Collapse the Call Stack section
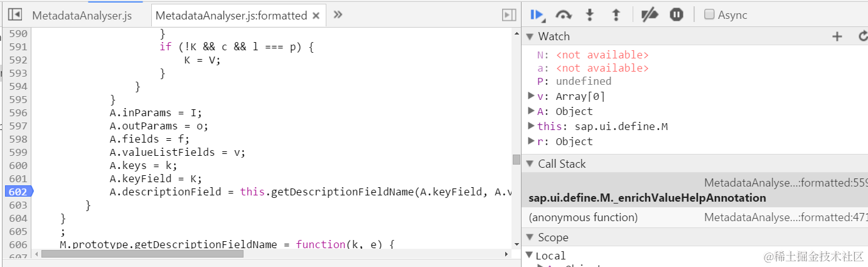This screenshot has height=267, width=868. 530,164
